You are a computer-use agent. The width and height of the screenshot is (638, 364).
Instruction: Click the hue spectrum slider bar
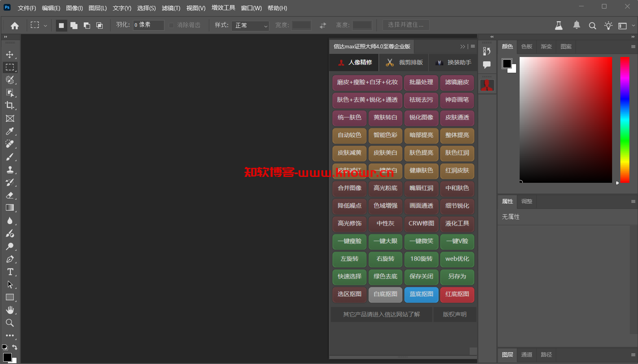point(625,120)
